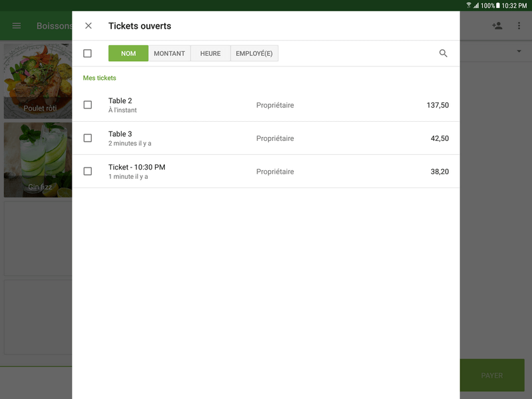Click the signal strength icon
Screen dimensions: 532x399
[x=476, y=6]
